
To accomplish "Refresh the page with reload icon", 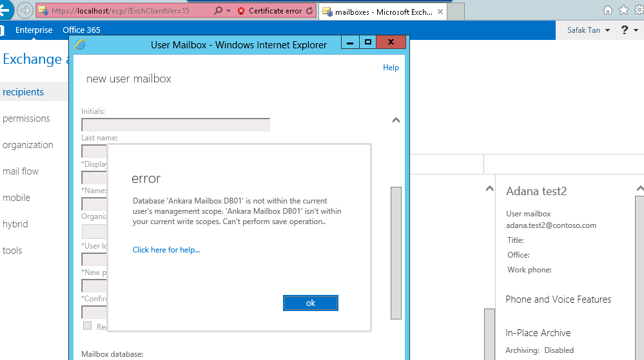I will pyautogui.click(x=309, y=11).
